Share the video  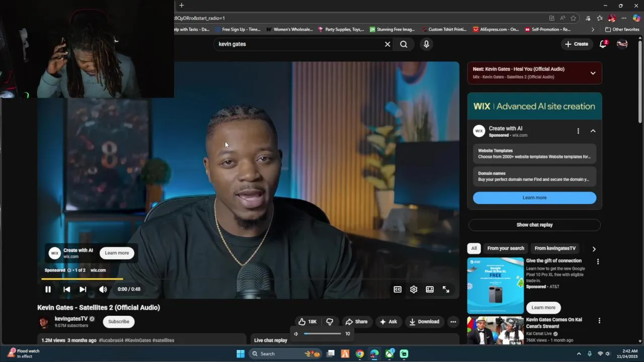point(356,322)
